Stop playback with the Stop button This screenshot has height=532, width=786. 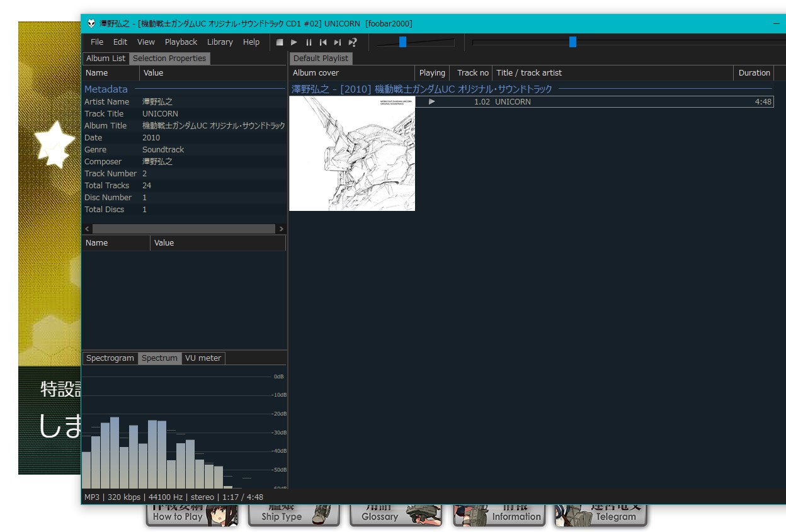click(x=280, y=42)
